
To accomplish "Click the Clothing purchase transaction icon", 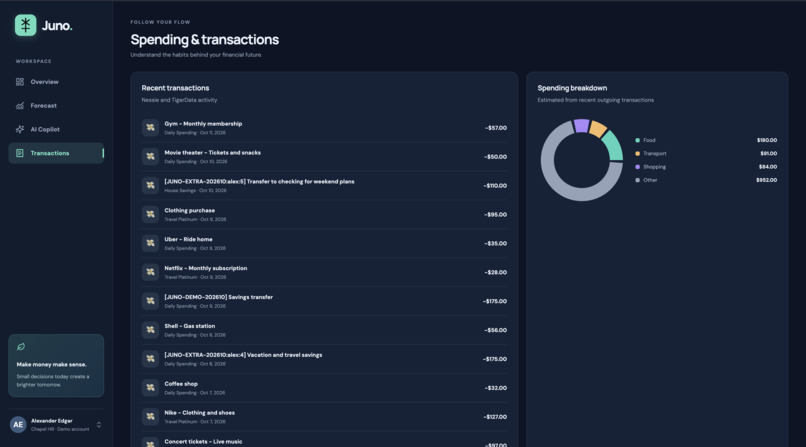I will [x=150, y=214].
